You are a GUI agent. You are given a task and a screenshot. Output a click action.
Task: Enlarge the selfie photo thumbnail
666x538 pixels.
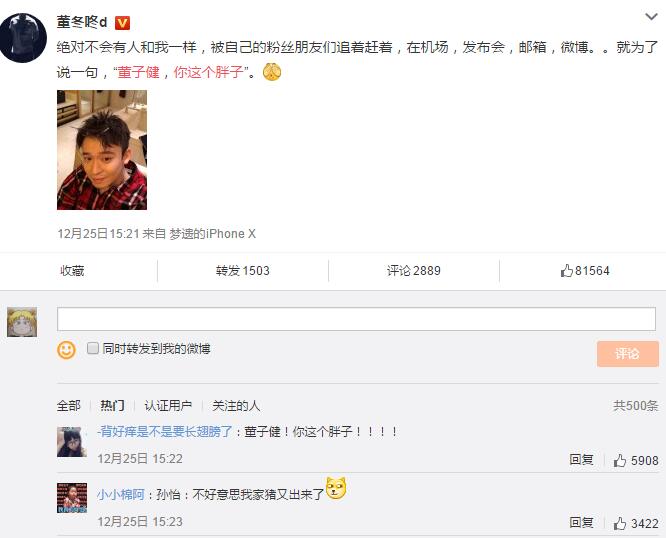point(102,150)
